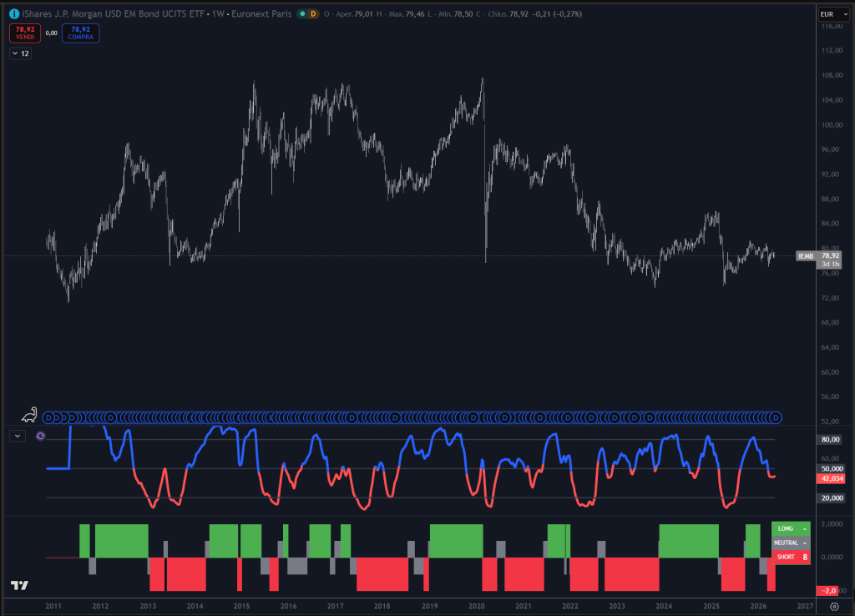
Task: Click the dinosaur icon beside dividend markers
Action: [x=29, y=416]
